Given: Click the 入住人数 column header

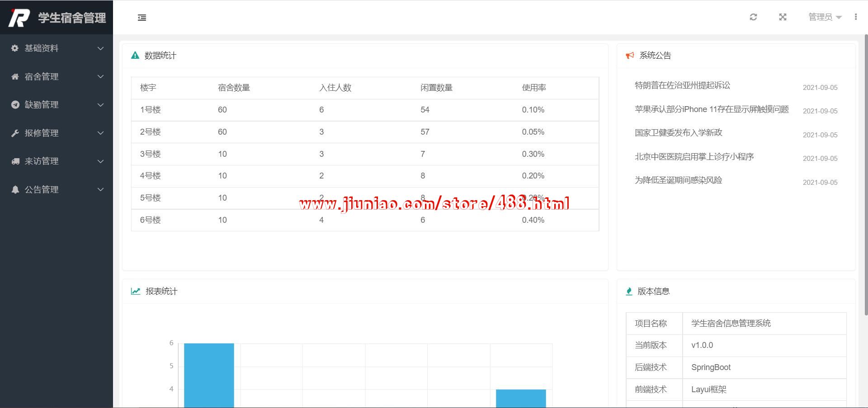Looking at the screenshot, I should (335, 88).
